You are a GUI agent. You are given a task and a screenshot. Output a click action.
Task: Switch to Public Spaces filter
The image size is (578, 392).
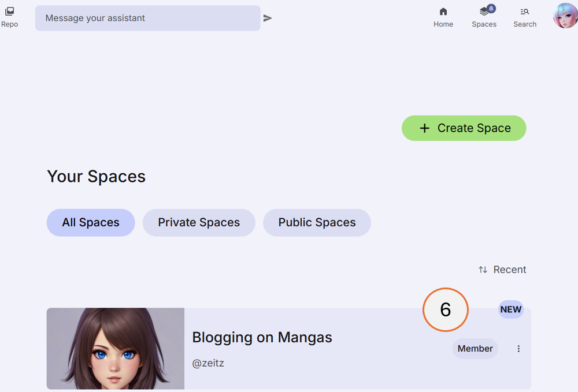pyautogui.click(x=317, y=222)
